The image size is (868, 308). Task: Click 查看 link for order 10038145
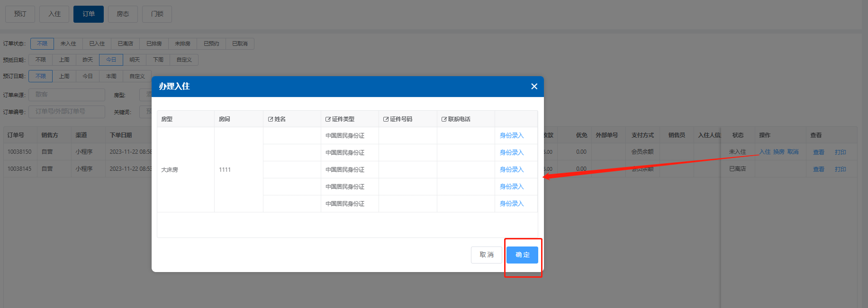pyautogui.click(x=818, y=169)
